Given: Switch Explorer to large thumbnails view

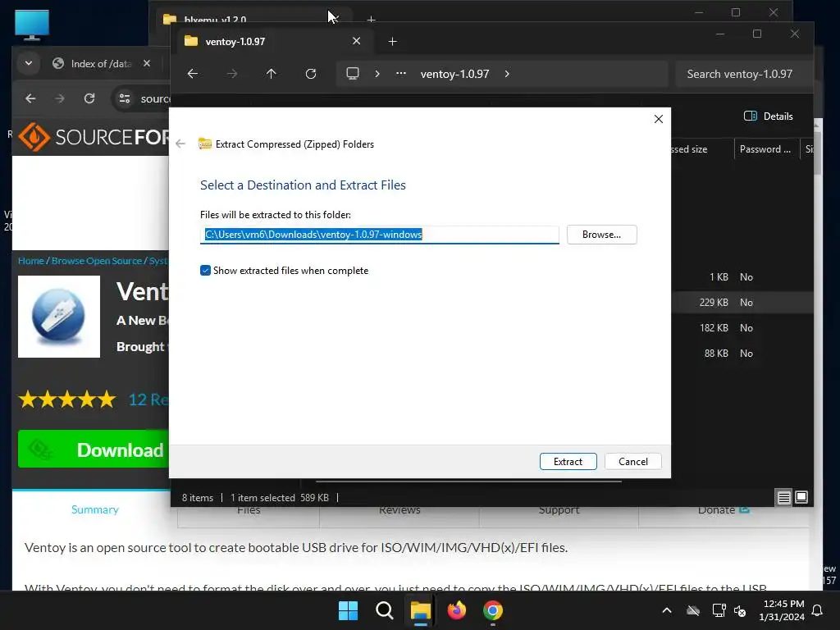Looking at the screenshot, I should [801, 498].
